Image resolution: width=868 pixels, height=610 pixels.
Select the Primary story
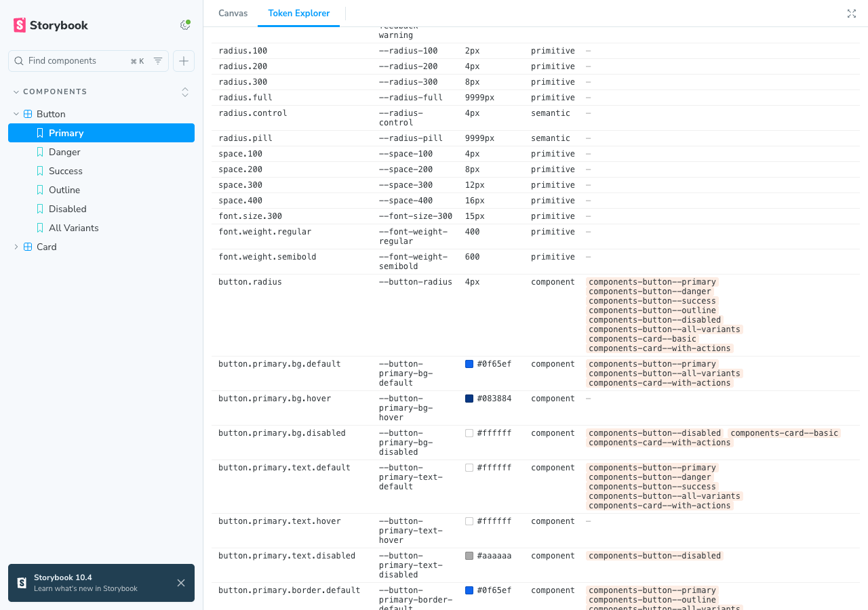tap(101, 133)
